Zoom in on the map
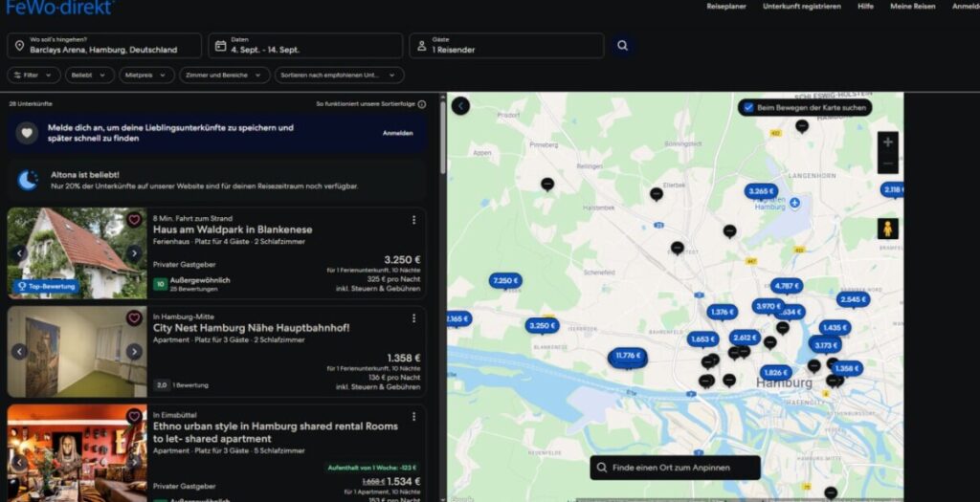This screenshot has width=980, height=502. [887, 142]
